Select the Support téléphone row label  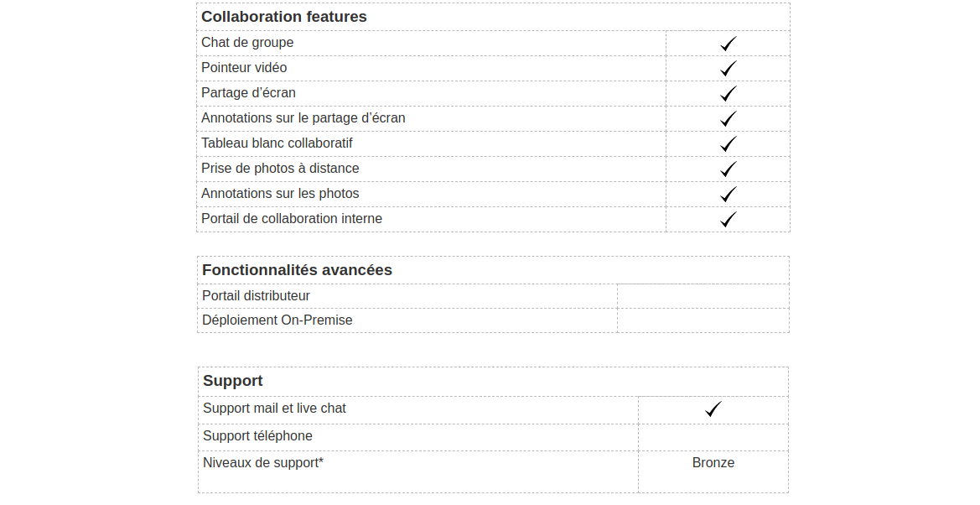(257, 436)
